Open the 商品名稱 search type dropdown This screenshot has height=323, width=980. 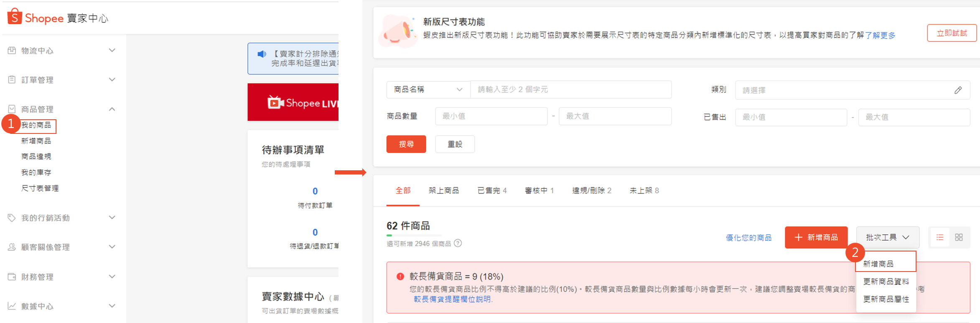428,90
